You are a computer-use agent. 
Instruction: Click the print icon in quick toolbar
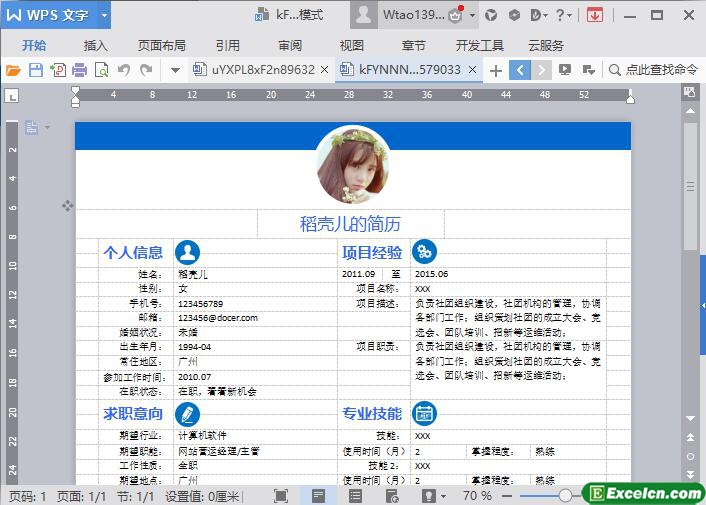tap(57, 70)
